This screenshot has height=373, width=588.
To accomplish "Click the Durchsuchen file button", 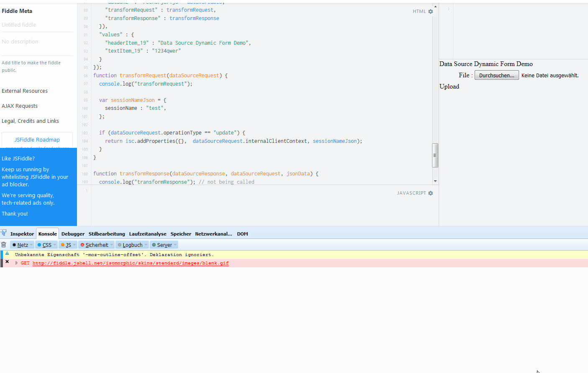I will click(497, 75).
